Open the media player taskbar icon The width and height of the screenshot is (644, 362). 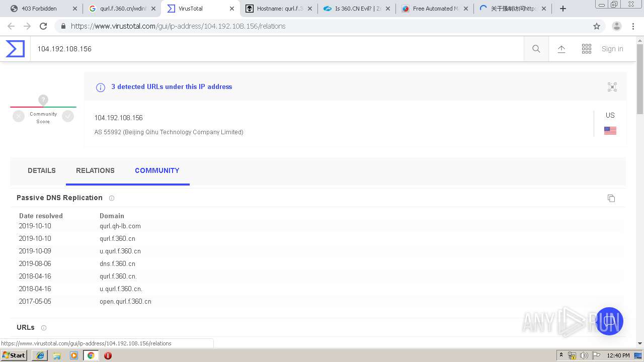tap(74, 355)
